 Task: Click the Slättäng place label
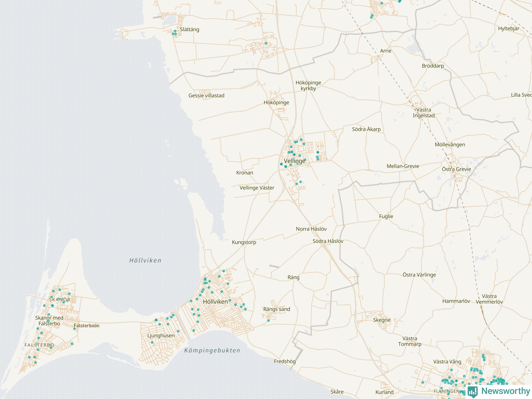[x=190, y=29]
